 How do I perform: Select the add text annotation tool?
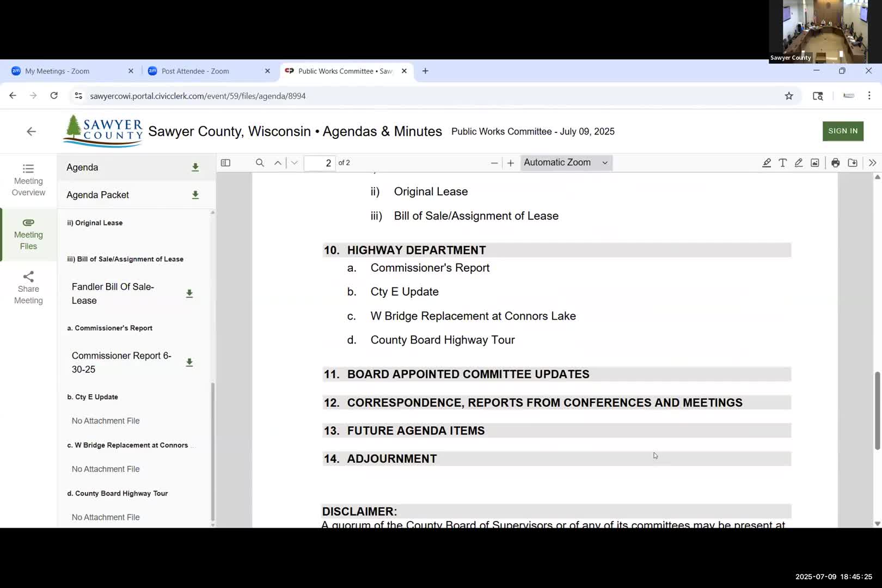pos(782,163)
